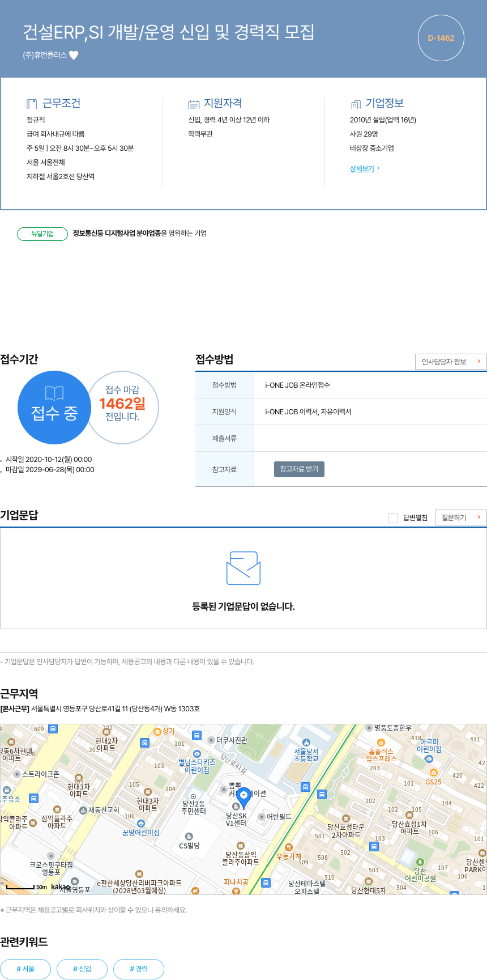Click the 근무조건 section icon

click(32, 104)
